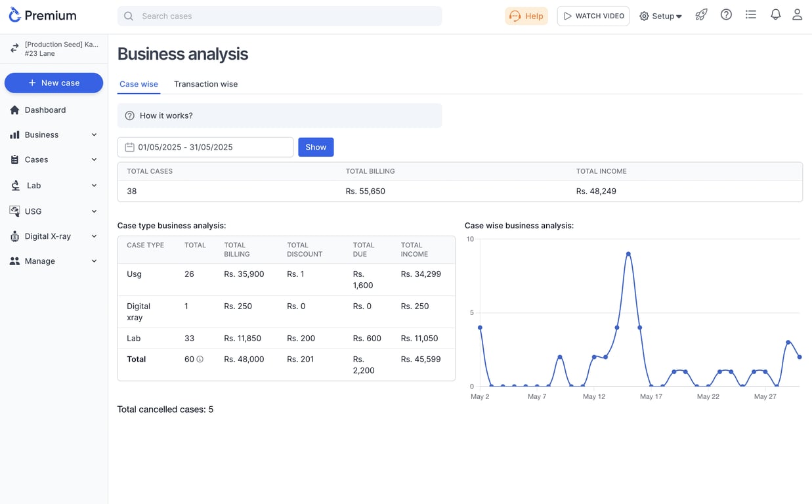The height and width of the screenshot is (504, 812).
Task: Open the date range 01/05/2025 - 31/05/2025 field
Action: coord(205,147)
